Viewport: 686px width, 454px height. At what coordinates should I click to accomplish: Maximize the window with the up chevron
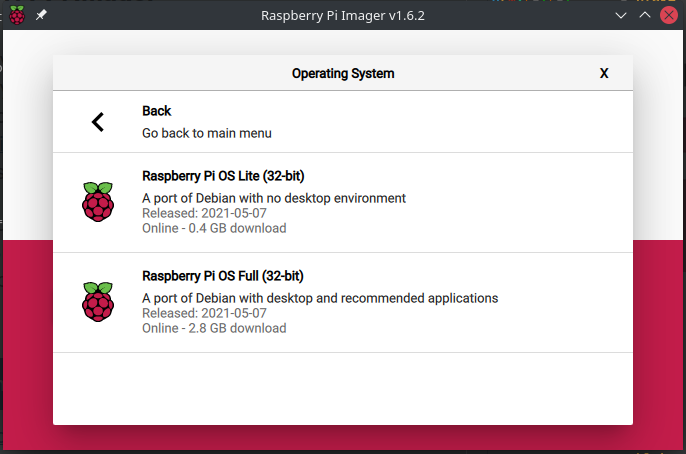[644, 15]
